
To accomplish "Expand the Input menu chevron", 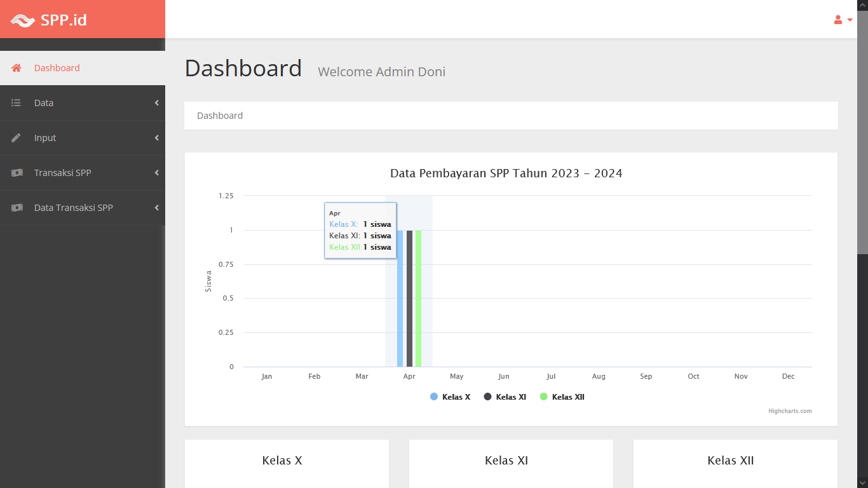I will tap(156, 138).
